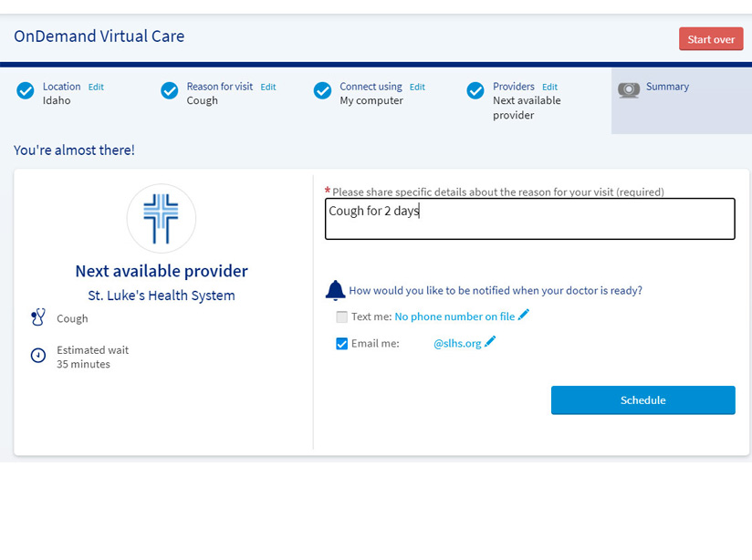The image size is (752, 560).
Task: Edit the Location step
Action: coord(96,87)
